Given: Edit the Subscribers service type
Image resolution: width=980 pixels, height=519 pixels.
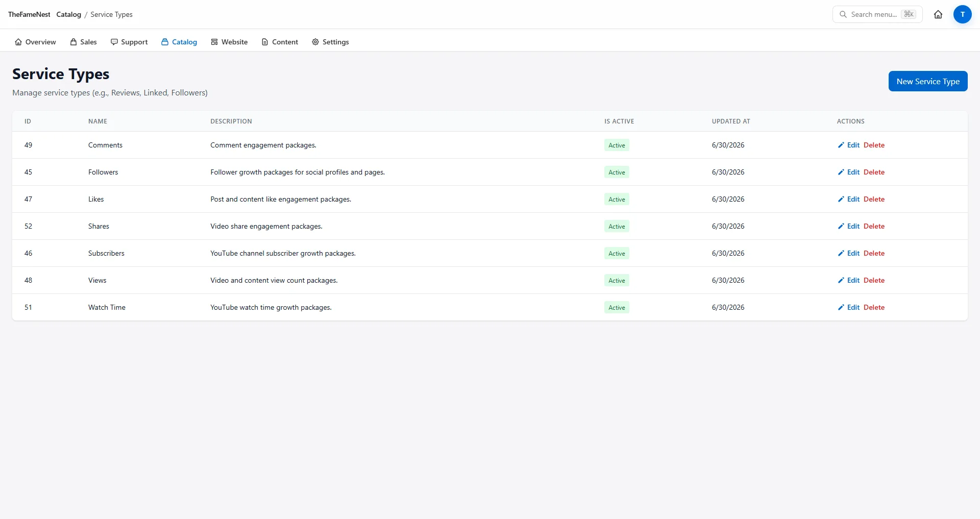Looking at the screenshot, I should tap(848, 253).
